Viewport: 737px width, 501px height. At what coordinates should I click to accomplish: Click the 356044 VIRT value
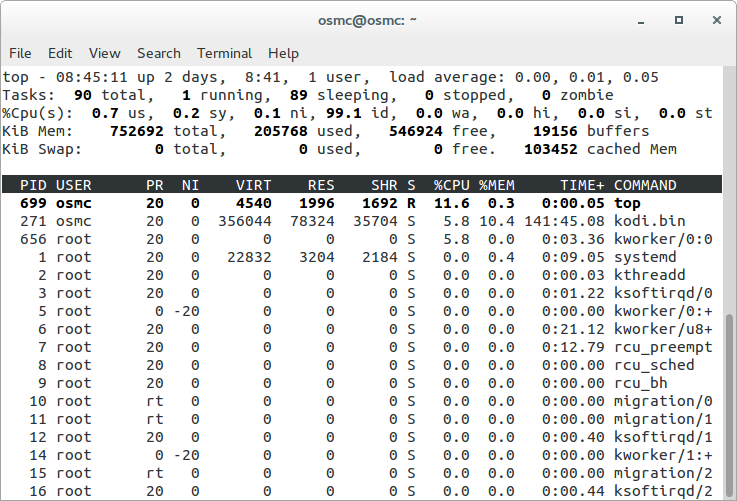(x=244, y=221)
